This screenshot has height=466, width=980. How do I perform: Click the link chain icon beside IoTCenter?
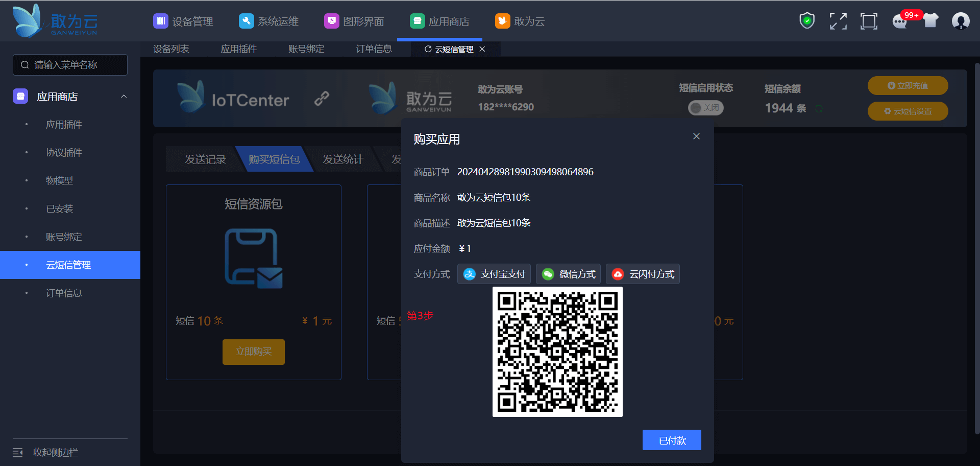tap(322, 98)
